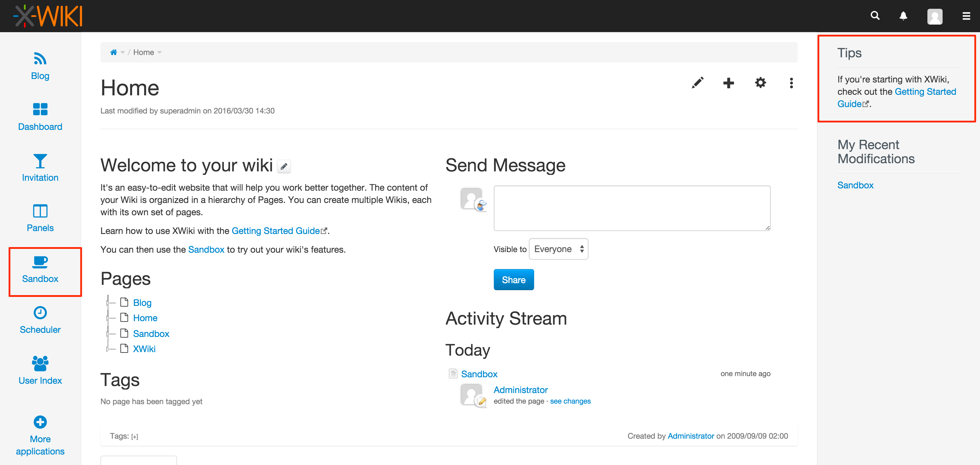The height and width of the screenshot is (465, 980).
Task: Expand the Sandbox tree node
Action: (x=108, y=334)
